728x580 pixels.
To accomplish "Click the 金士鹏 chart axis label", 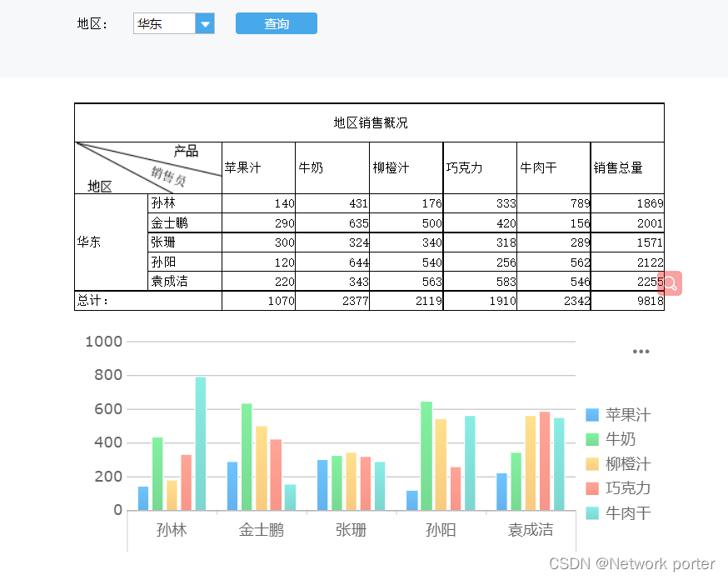I will (x=262, y=530).
